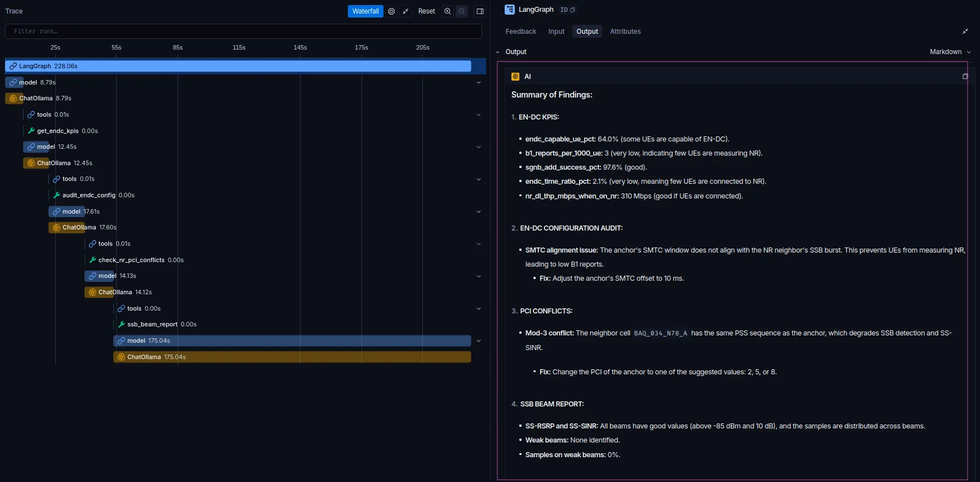Open the Attributes tab
The image size is (980, 482).
[625, 32]
